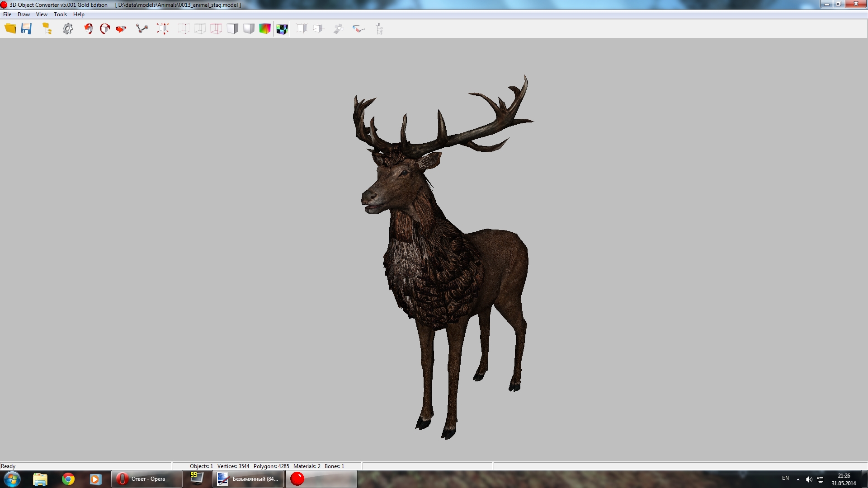
Task: Toggle the textured checkered cube mode
Action: coord(282,29)
